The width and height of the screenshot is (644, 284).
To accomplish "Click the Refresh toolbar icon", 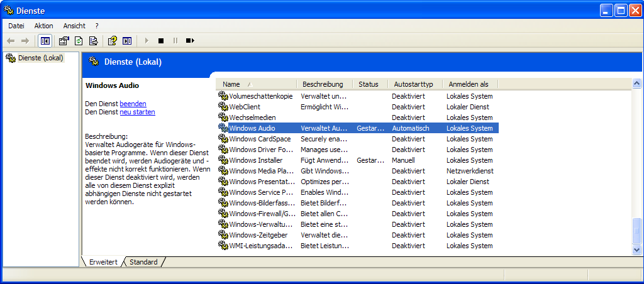I will [x=79, y=41].
